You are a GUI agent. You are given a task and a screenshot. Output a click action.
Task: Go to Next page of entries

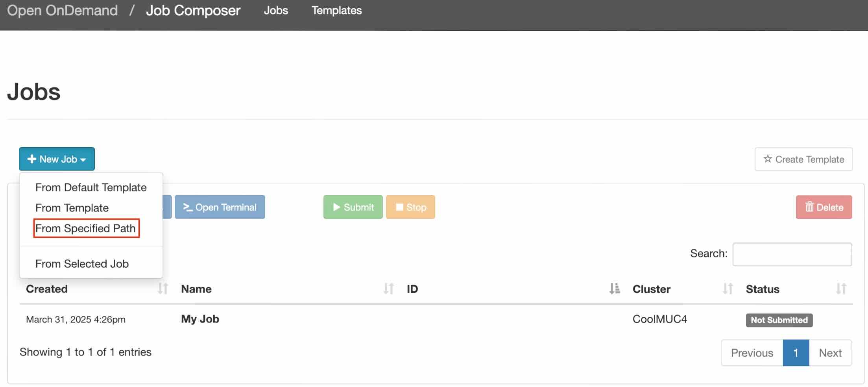tap(830, 353)
